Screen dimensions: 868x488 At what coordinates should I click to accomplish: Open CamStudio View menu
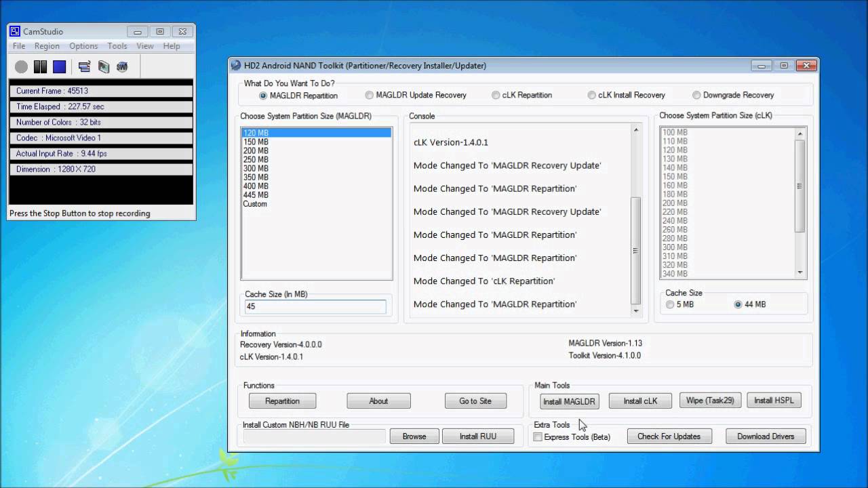(145, 46)
